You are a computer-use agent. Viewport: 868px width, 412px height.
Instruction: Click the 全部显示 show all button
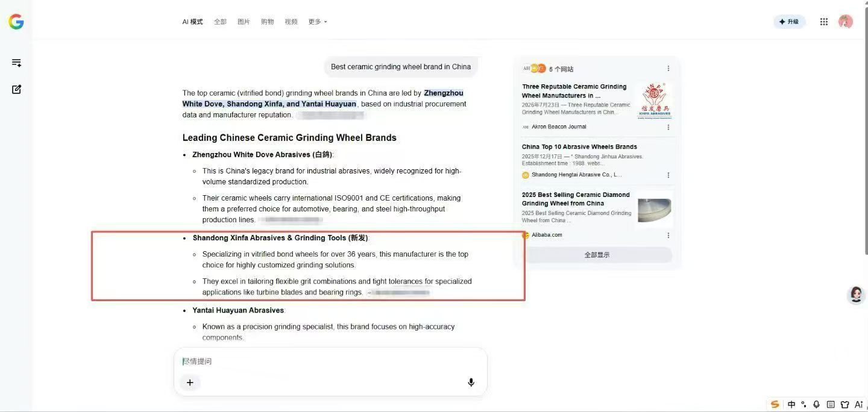(x=597, y=255)
